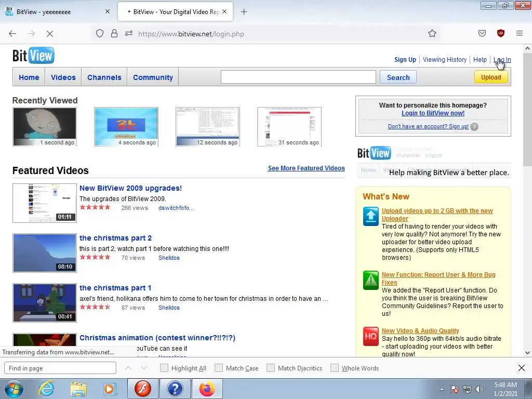Open the Flash taskbar icon
532x399 pixels.
[143, 389]
